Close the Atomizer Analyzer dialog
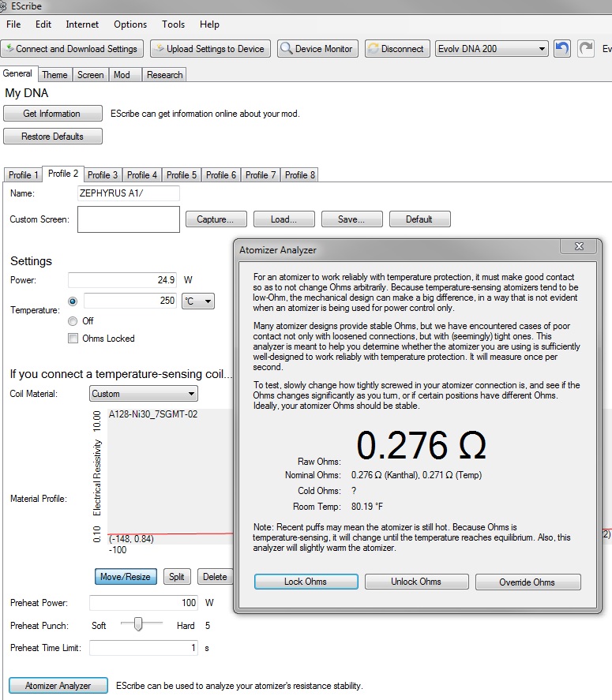Screen dimensions: 612x700 [578, 246]
